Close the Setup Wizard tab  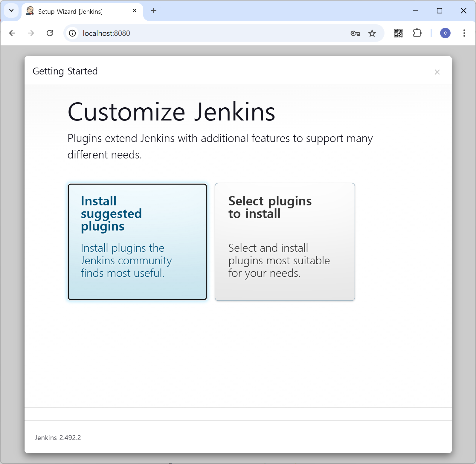[x=135, y=11]
